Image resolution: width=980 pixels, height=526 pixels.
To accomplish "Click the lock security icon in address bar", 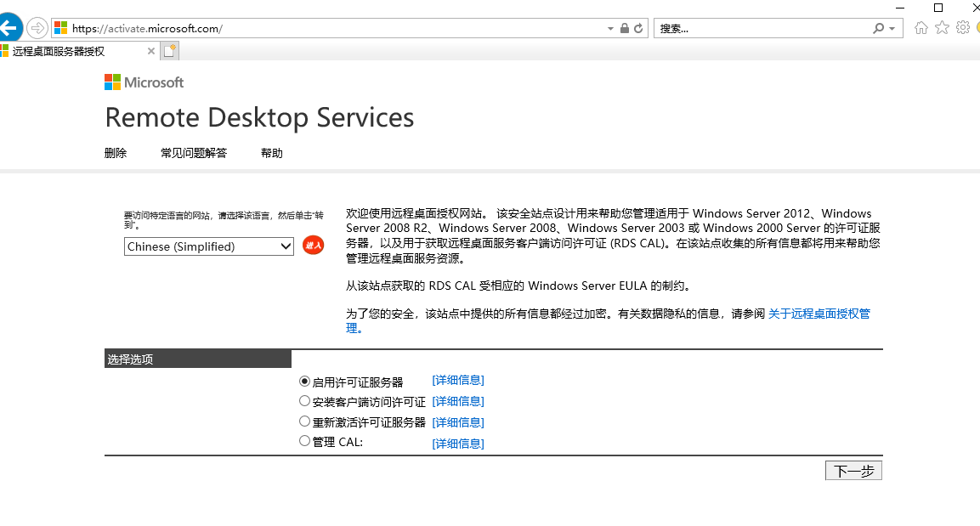I will point(625,28).
